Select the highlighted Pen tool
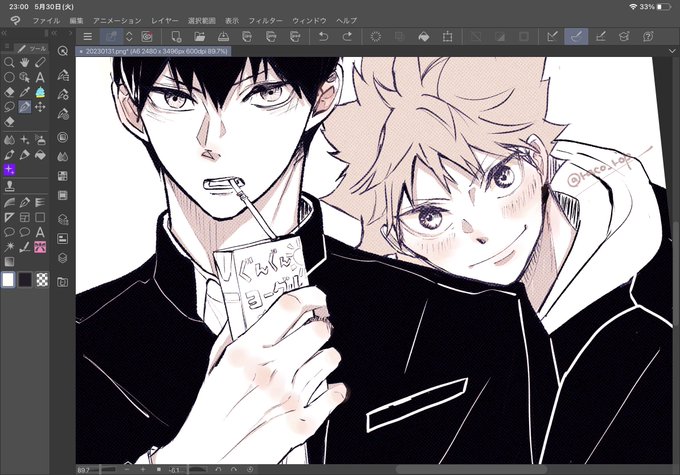Image resolution: width=680 pixels, height=475 pixels. click(x=25, y=107)
